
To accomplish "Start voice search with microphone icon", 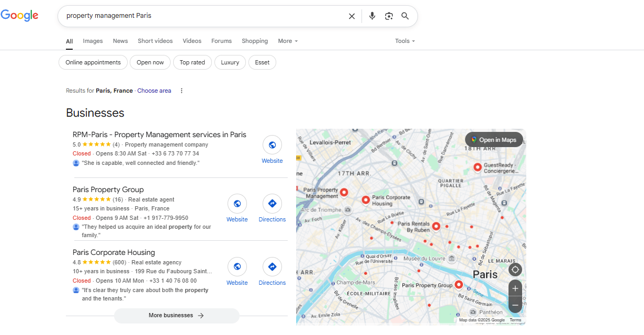I will (x=372, y=16).
